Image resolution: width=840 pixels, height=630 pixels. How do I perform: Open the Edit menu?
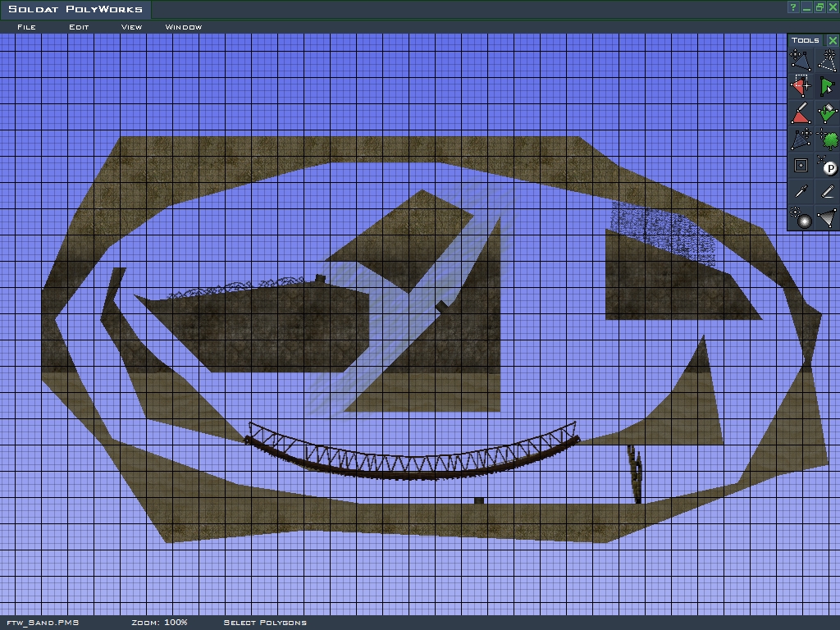tap(79, 27)
